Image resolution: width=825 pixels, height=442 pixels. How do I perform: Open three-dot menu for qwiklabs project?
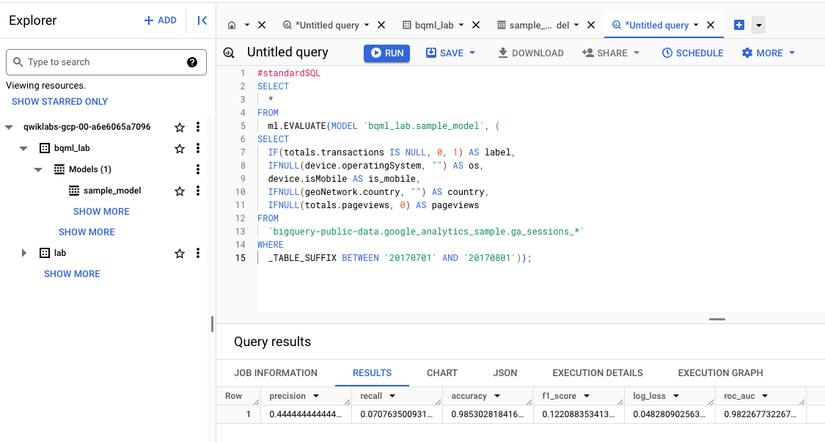[198, 127]
